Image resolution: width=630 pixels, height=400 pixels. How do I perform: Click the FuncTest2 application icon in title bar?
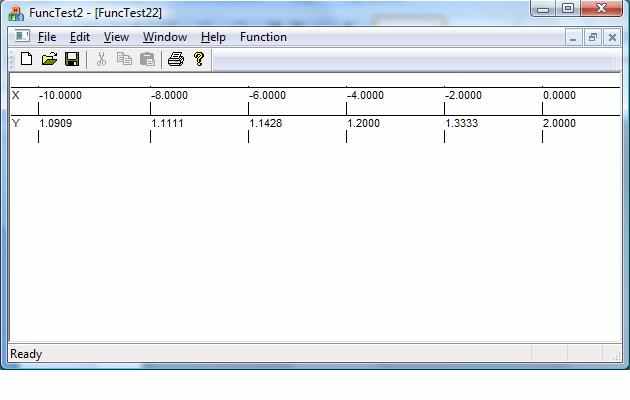pos(16,13)
